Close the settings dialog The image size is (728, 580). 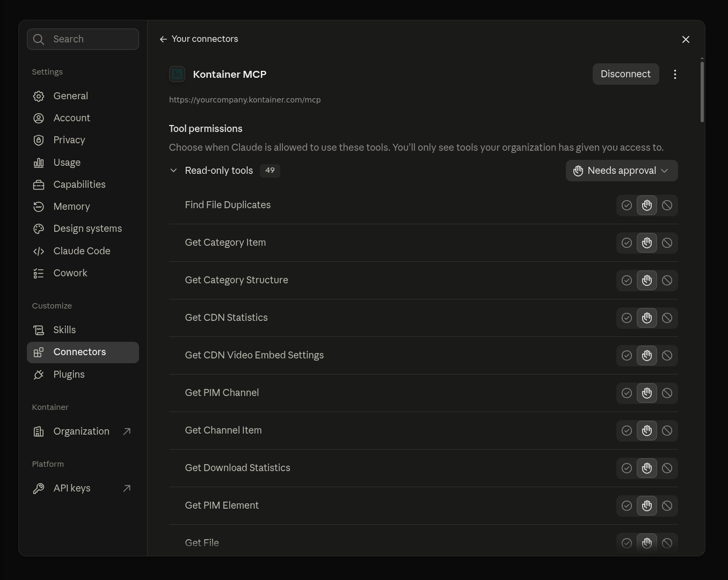[686, 39]
